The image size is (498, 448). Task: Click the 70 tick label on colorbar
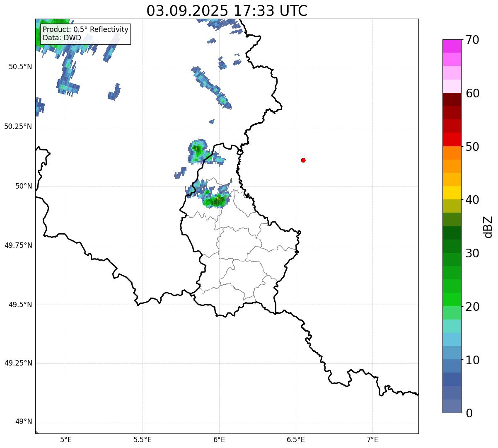click(x=472, y=40)
